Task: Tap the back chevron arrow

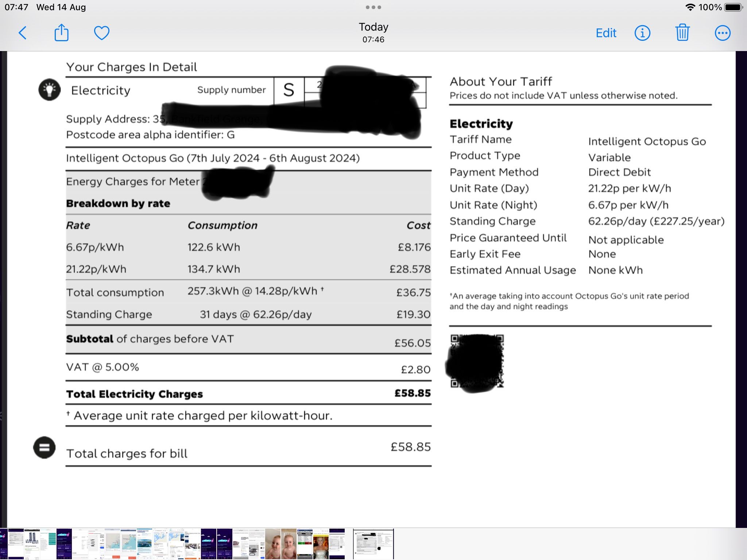Action: pyautogui.click(x=23, y=33)
